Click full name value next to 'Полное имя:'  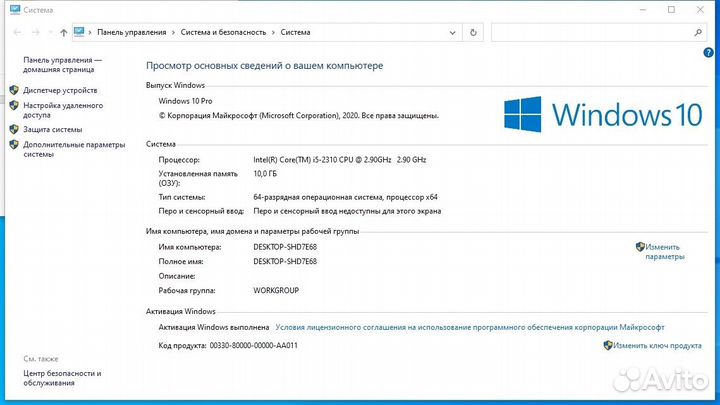point(285,261)
